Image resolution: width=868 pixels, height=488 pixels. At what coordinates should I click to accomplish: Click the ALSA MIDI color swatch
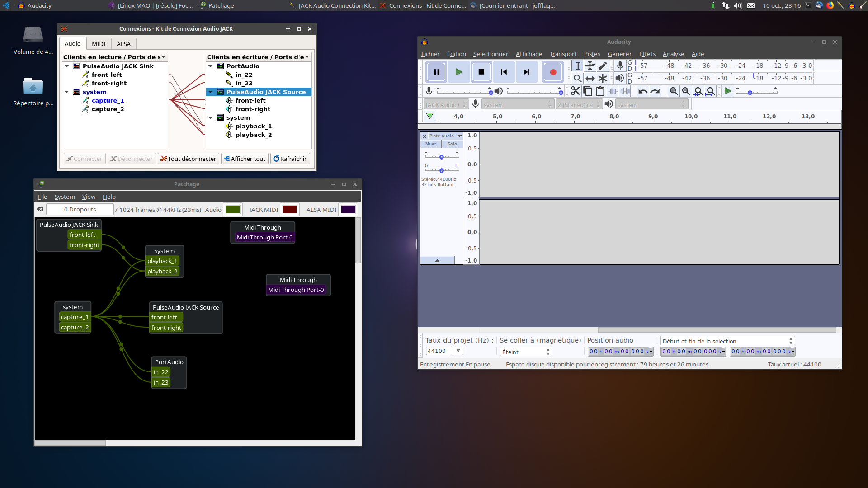(348, 210)
